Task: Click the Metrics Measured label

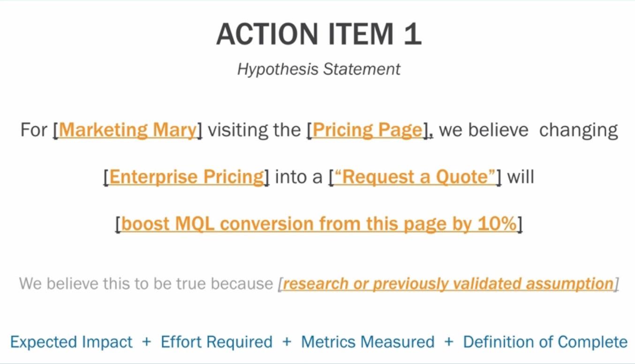Action: (x=368, y=342)
